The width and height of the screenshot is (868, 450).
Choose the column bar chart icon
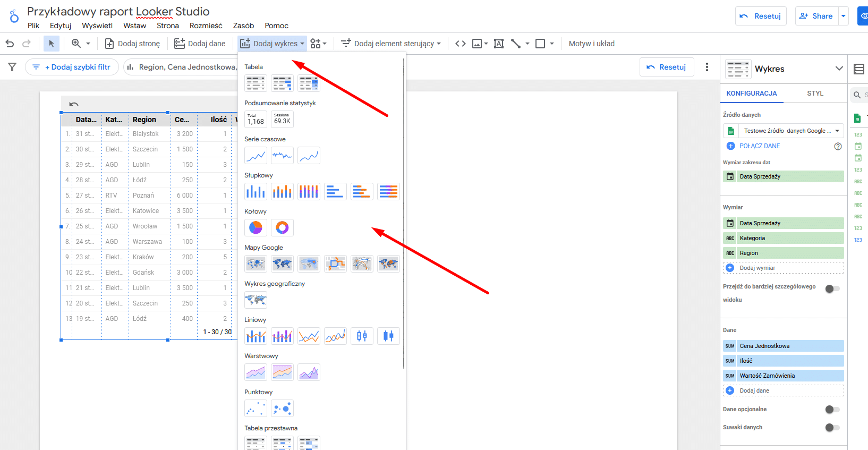point(256,191)
